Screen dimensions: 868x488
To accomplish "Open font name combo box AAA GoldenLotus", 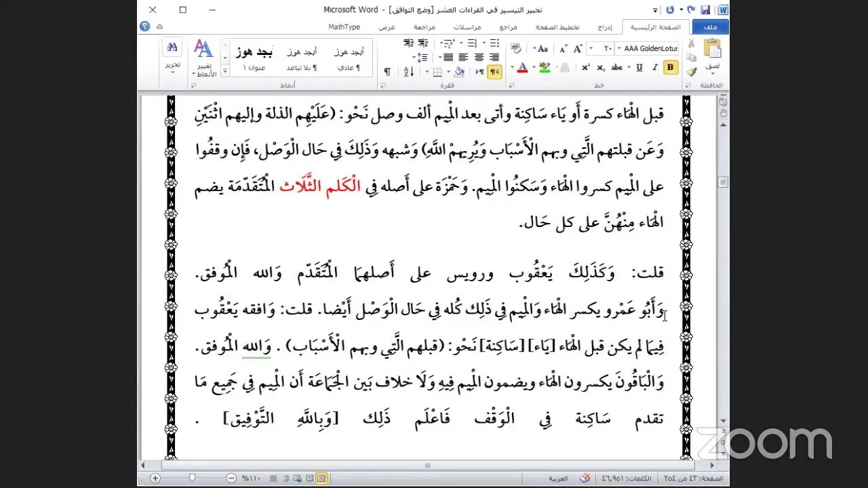I will click(648, 48).
